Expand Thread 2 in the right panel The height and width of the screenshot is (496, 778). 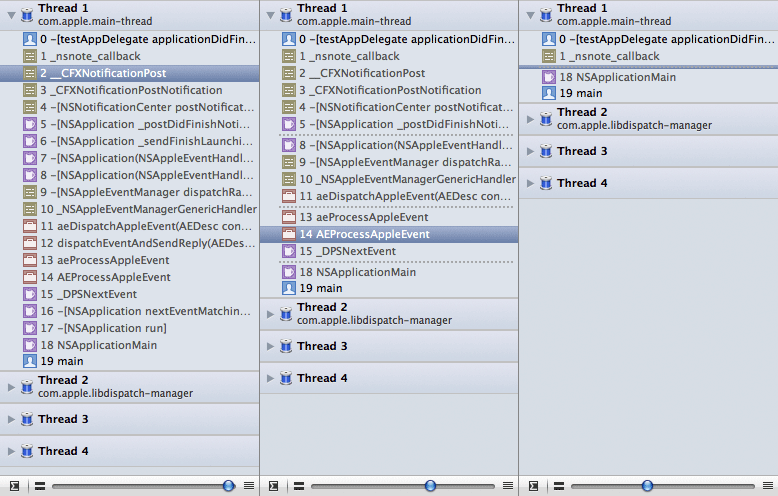(x=530, y=119)
